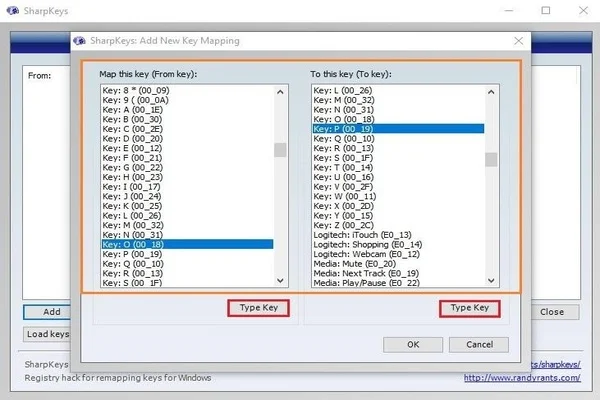Click Type Key under the From key list
The height and width of the screenshot is (400, 600).
tap(258, 308)
